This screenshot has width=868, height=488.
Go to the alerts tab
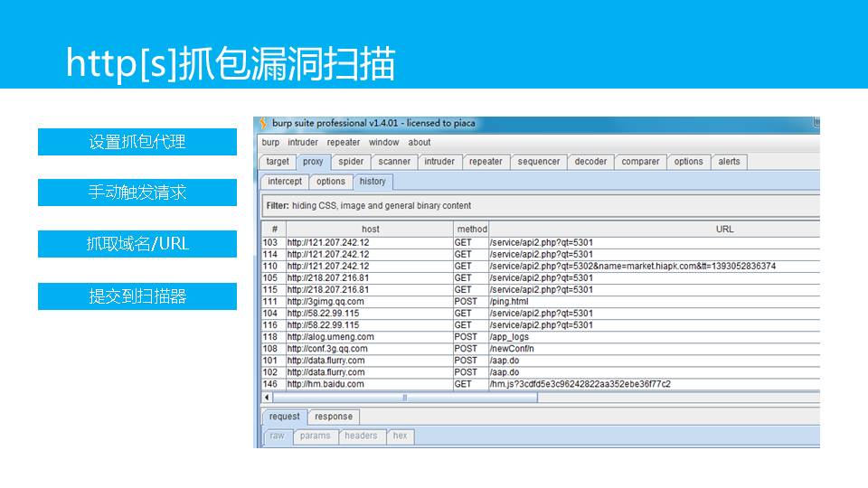coord(729,162)
